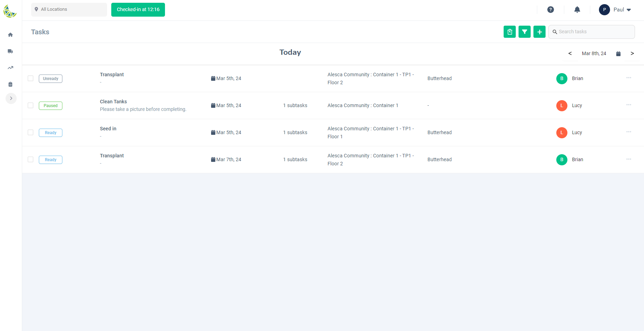Image resolution: width=644 pixels, height=331 pixels.
Task: Click Brian's avatar on Mar 7th Transplant row
Action: coord(562,160)
